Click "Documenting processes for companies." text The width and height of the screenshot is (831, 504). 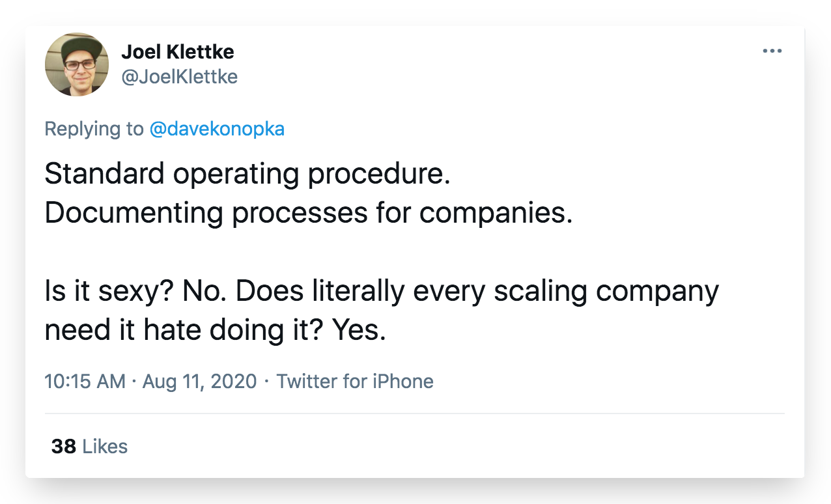[309, 214]
